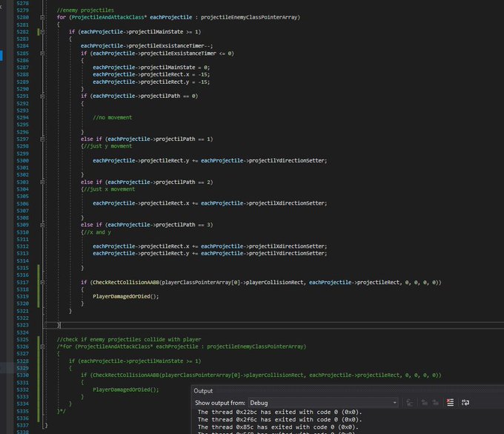Click 'CheckRectCollisionAABB' on line 5317

pyautogui.click(x=126, y=283)
